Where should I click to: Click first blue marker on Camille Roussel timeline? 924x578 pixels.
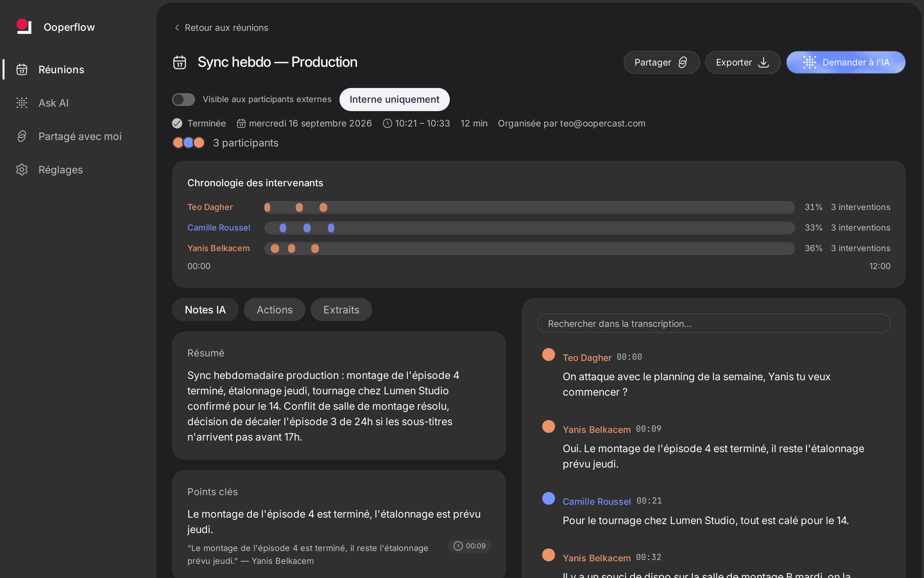pyautogui.click(x=283, y=228)
